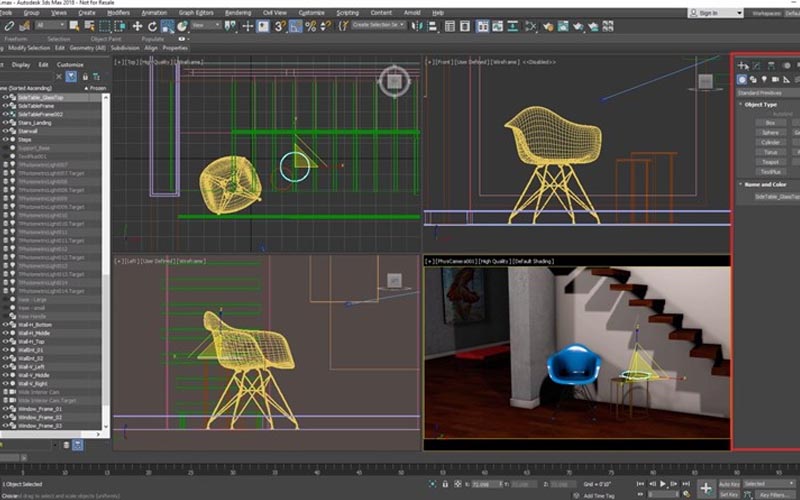The height and width of the screenshot is (500, 800).
Task: Click the Select Object tool icon
Action: (74, 26)
